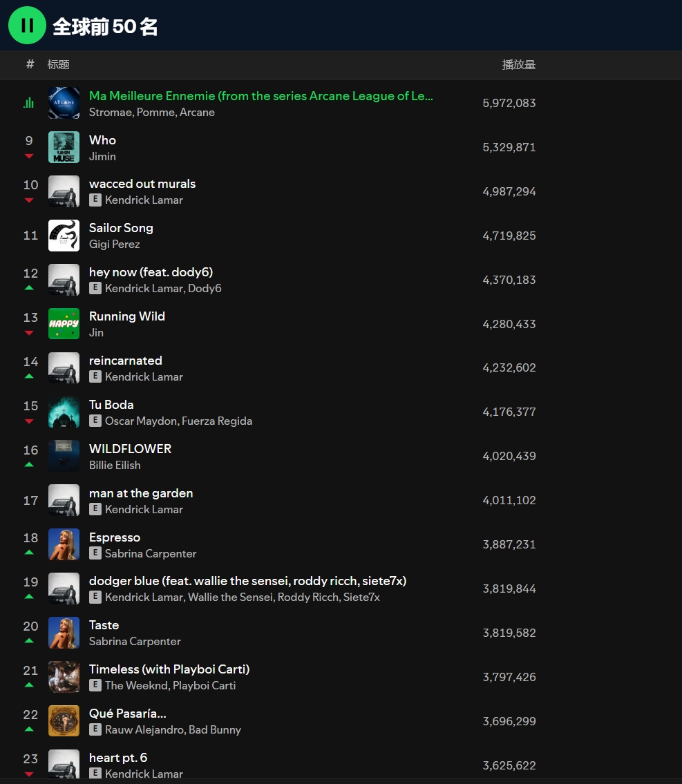
Task: Open the Timeless album artwork
Action: (64, 677)
